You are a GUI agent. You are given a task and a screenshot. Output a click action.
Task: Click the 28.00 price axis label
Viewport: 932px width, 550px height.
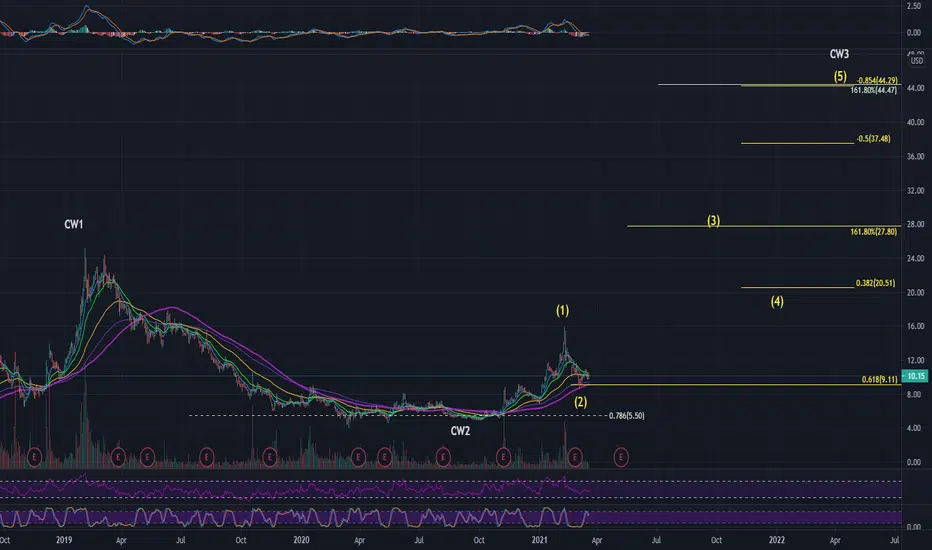915,224
